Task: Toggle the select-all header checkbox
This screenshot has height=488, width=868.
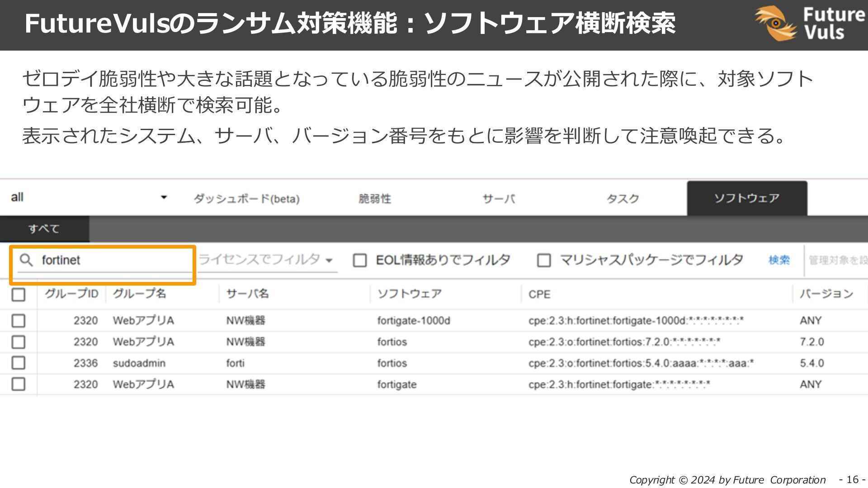Action: click(18, 294)
